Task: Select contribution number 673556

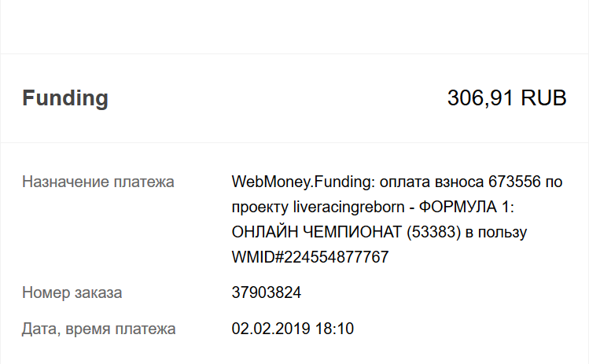Action: pyautogui.click(x=515, y=182)
